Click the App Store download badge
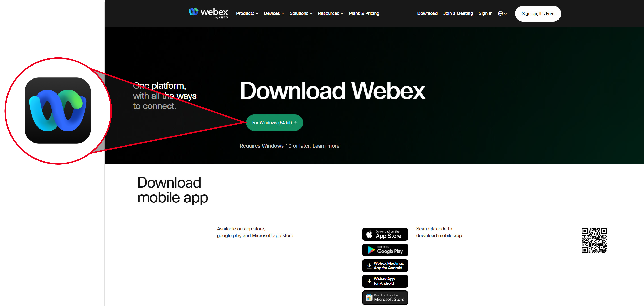The height and width of the screenshot is (306, 644). (385, 234)
